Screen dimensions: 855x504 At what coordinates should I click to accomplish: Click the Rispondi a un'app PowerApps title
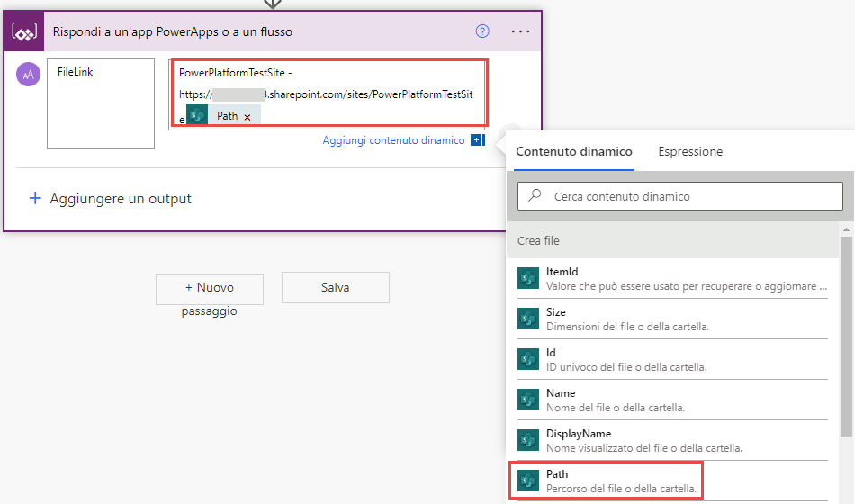172,31
